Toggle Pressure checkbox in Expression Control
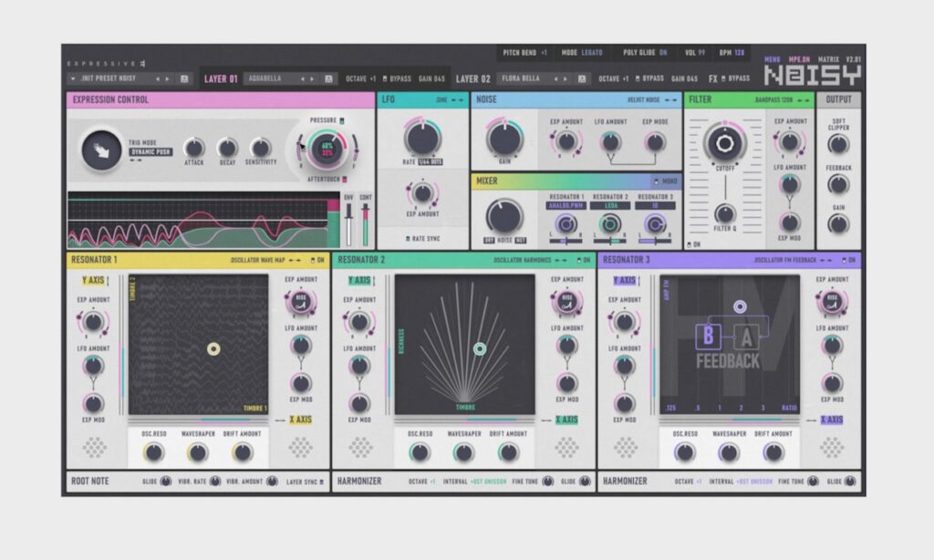Image resolution: width=934 pixels, height=560 pixels. click(x=342, y=121)
